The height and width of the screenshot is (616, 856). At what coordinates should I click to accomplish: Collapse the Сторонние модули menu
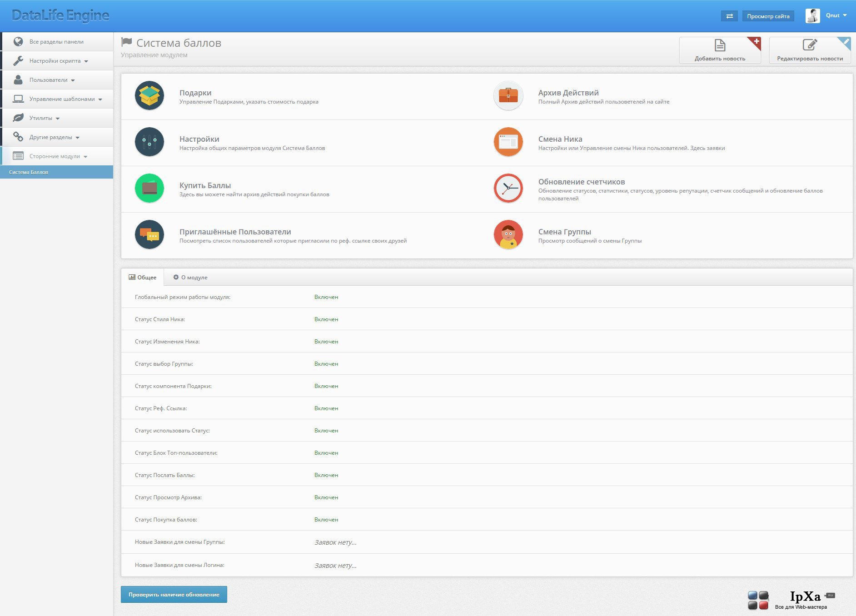[58, 156]
